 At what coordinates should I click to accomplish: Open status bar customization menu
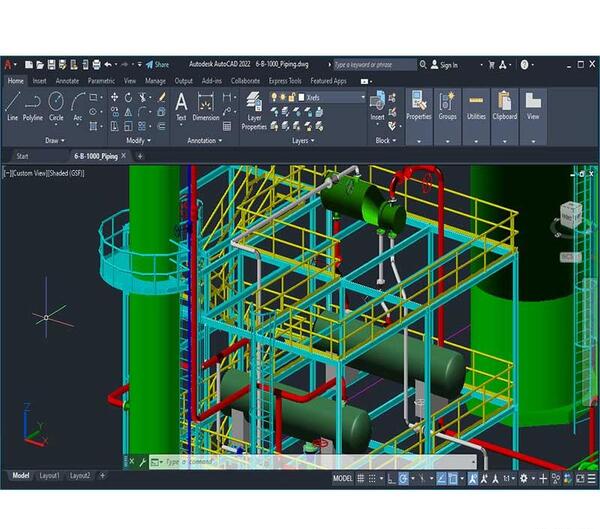tap(592, 478)
